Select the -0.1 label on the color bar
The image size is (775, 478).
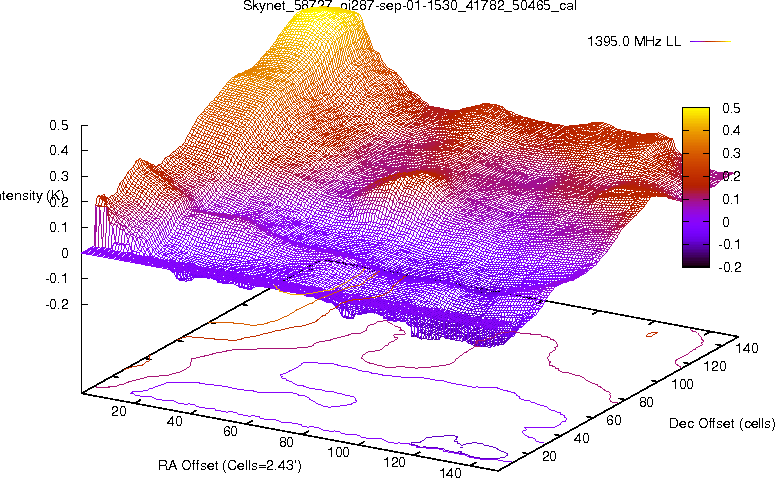pyautogui.click(x=729, y=245)
